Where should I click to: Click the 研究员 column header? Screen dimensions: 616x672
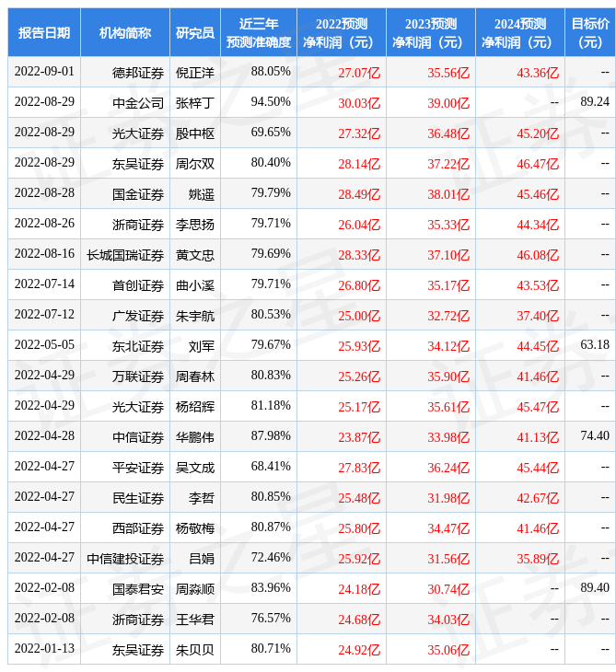tap(195, 32)
